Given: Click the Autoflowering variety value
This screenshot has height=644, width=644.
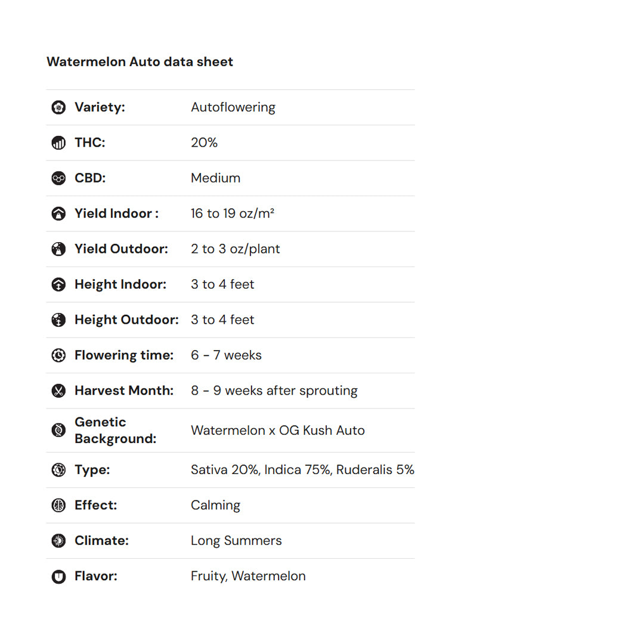Looking at the screenshot, I should 233,108.
